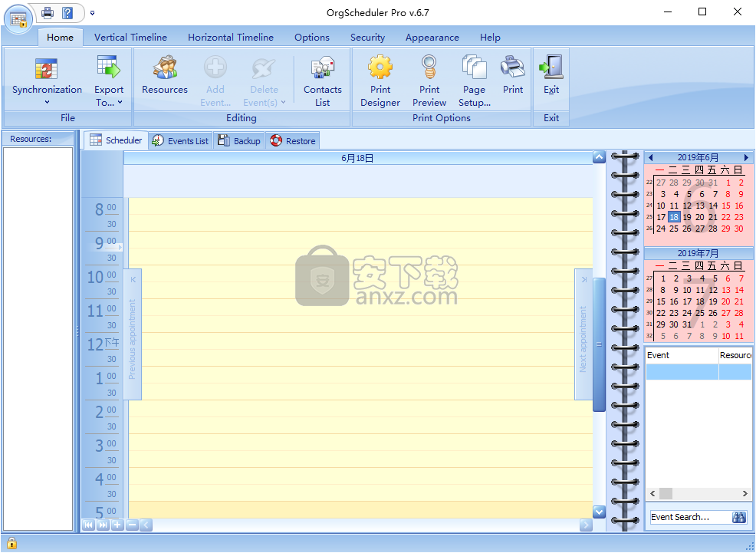756x553 pixels.
Task: Select July 31 in the calendar
Action: (687, 324)
